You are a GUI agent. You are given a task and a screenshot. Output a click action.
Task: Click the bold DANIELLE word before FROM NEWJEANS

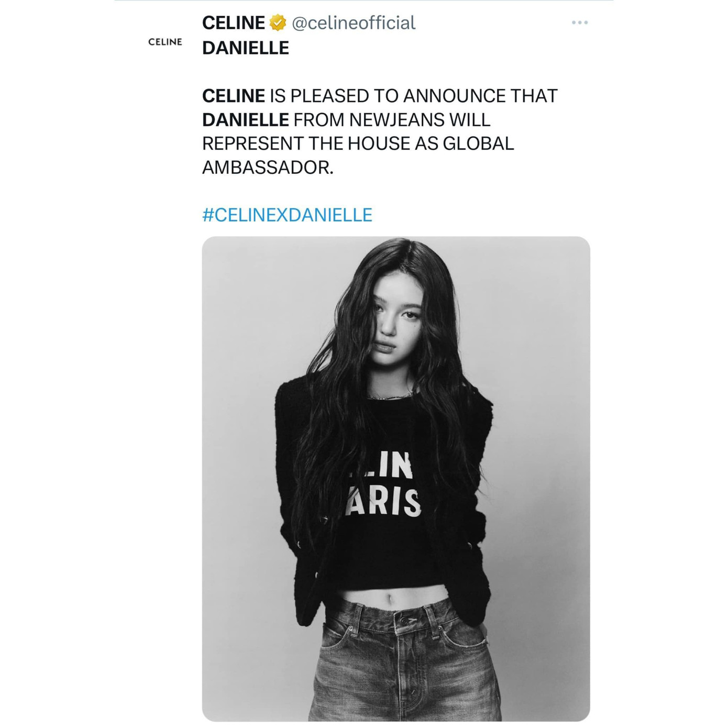pyautogui.click(x=246, y=120)
